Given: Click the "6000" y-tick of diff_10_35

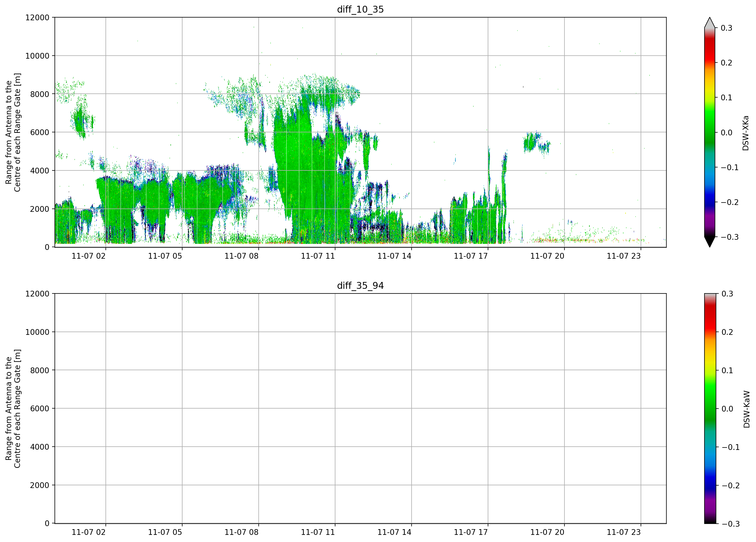Looking at the screenshot, I should click(40, 132).
